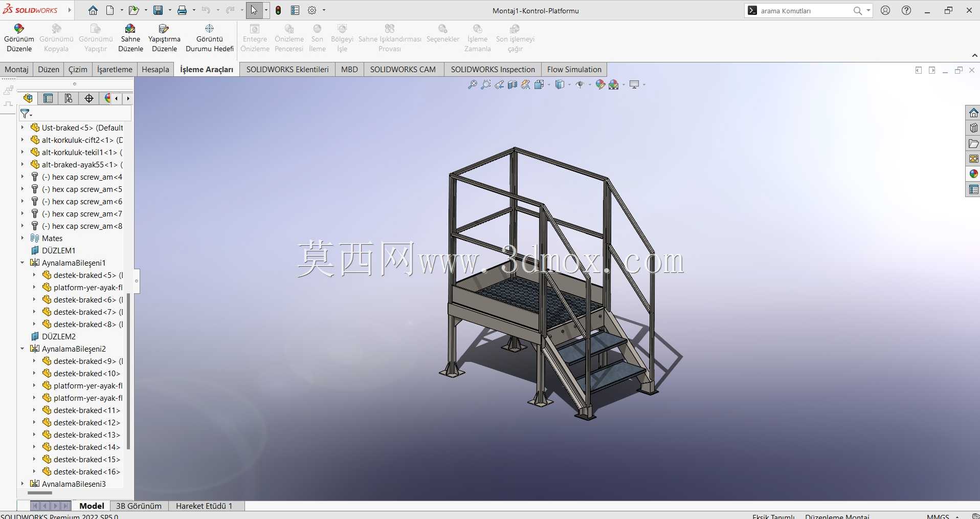The height and width of the screenshot is (519, 980).
Task: Expand Ust-braked<5> tree node
Action: tap(23, 127)
